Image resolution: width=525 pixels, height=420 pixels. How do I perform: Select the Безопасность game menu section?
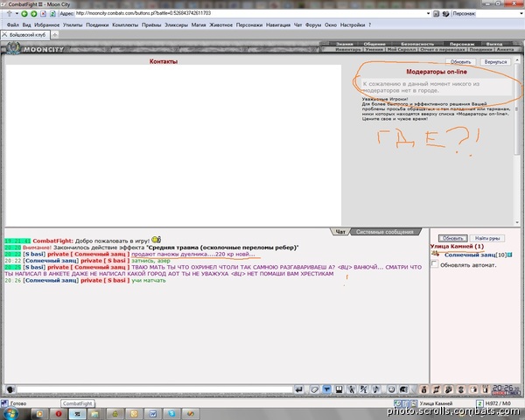[x=417, y=44]
